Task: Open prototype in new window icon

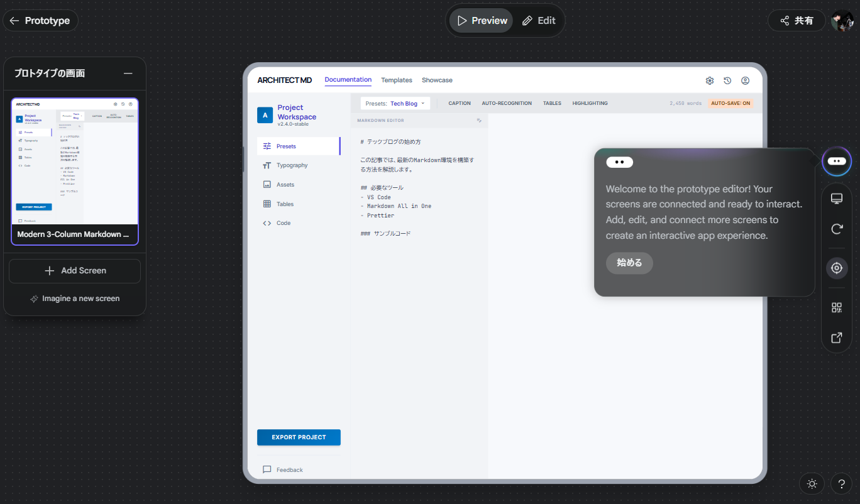Action: click(836, 338)
